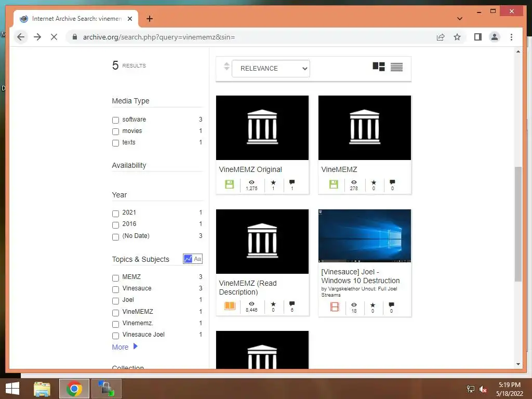532x399 pixels.
Task: Close the Internet Archive Search tab
Action: tap(129, 19)
